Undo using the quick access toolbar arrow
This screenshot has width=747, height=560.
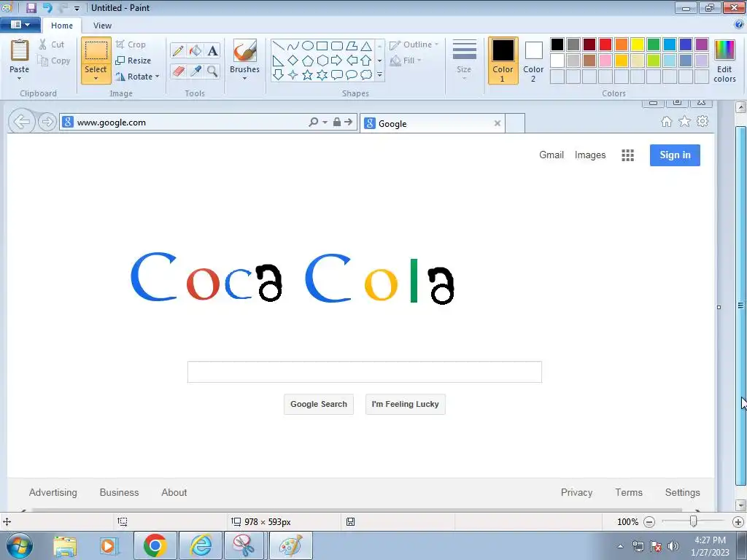tap(47, 7)
